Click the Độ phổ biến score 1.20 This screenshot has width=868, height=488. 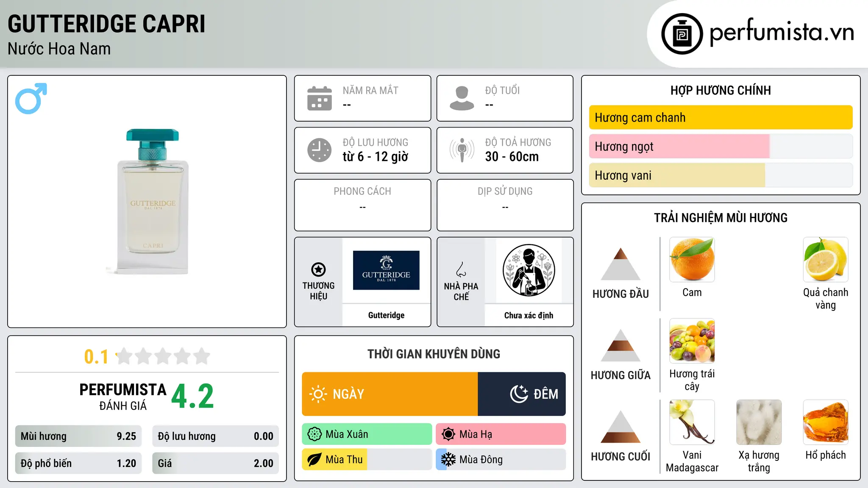click(x=78, y=463)
